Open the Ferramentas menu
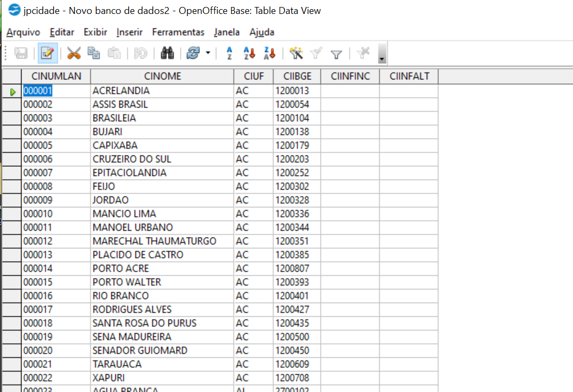Screen dimensions: 573x392 [178, 32]
